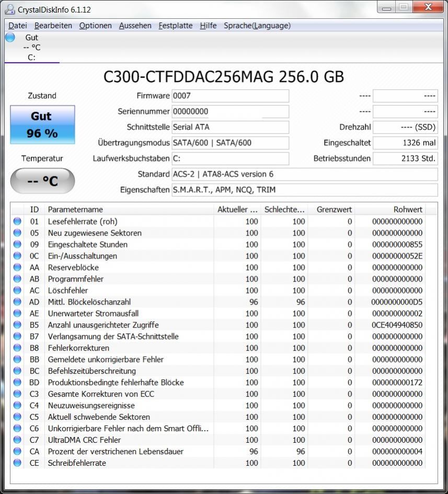This screenshot has height=494, width=448.
Task: Click the Eigenschaften field with S.M.A.R.T.
Action: (x=305, y=190)
